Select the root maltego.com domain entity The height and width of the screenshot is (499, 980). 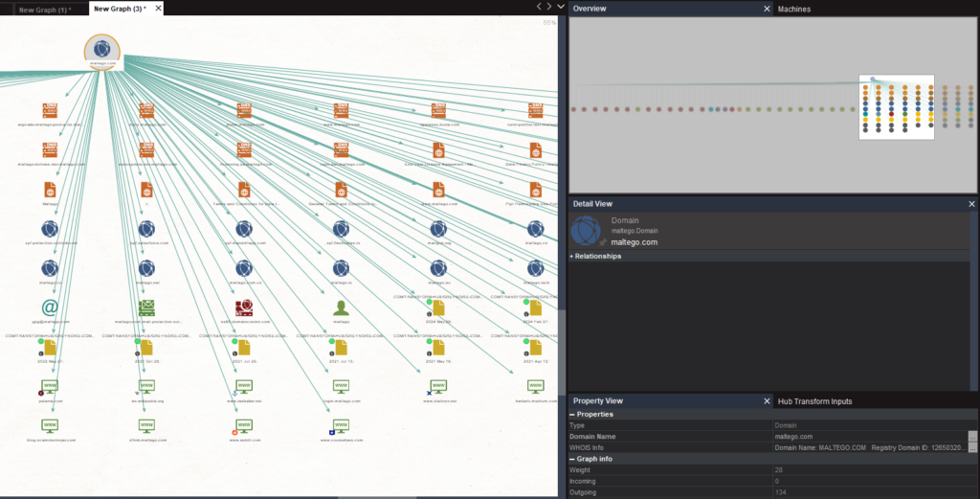pos(101,50)
